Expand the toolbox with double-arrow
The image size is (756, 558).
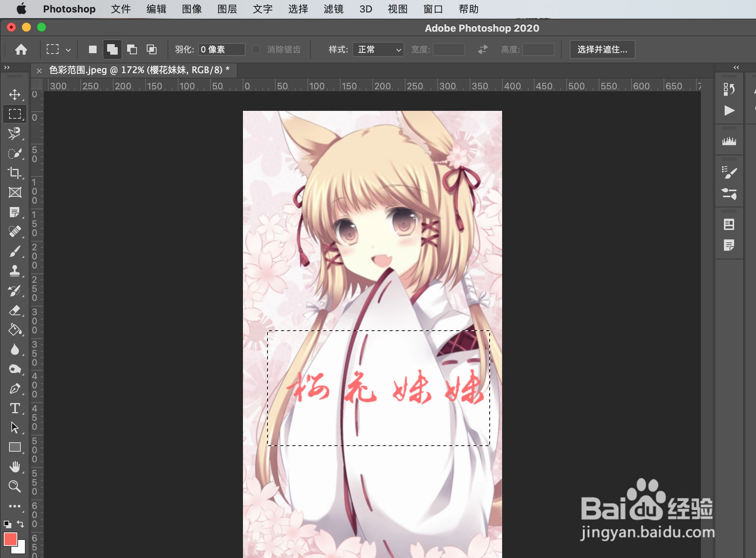coord(7,67)
